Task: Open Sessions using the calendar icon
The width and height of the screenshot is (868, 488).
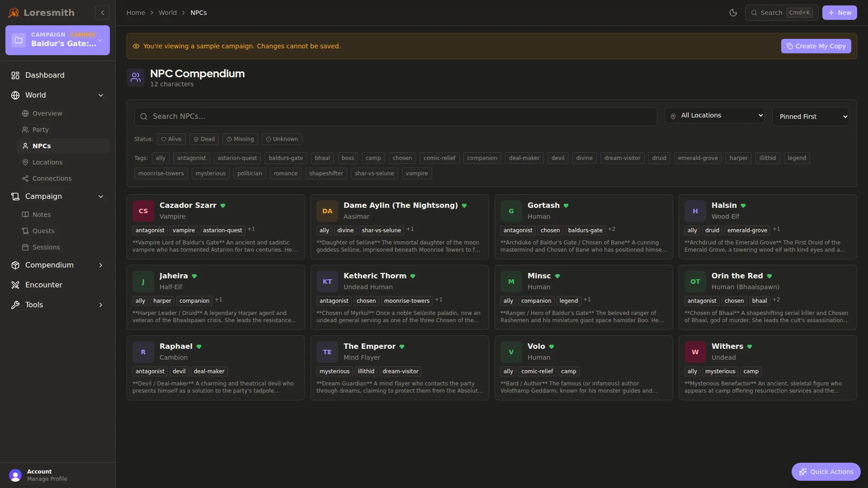Action: pos(26,247)
